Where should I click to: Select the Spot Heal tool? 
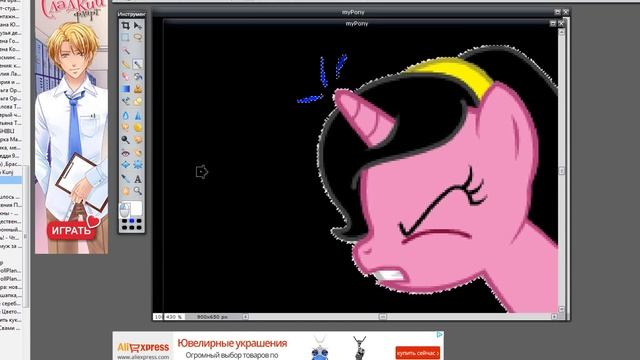click(138, 153)
